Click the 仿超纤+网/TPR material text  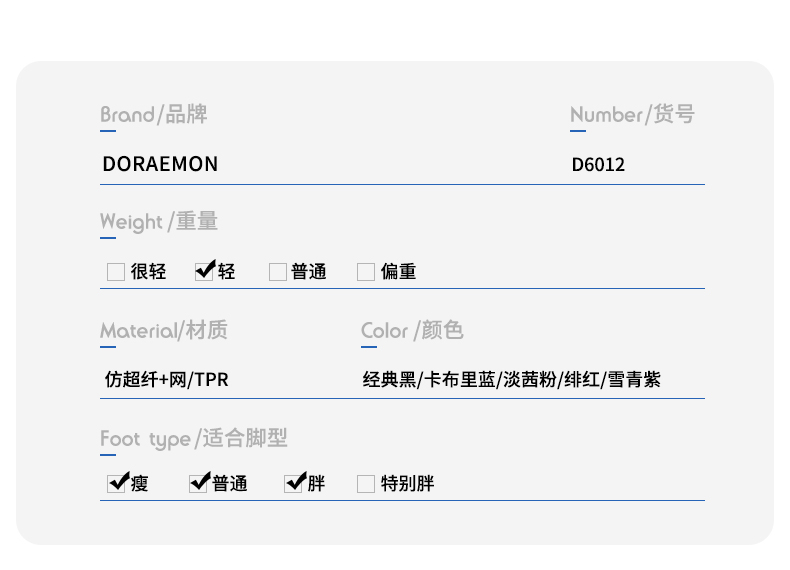167,379
